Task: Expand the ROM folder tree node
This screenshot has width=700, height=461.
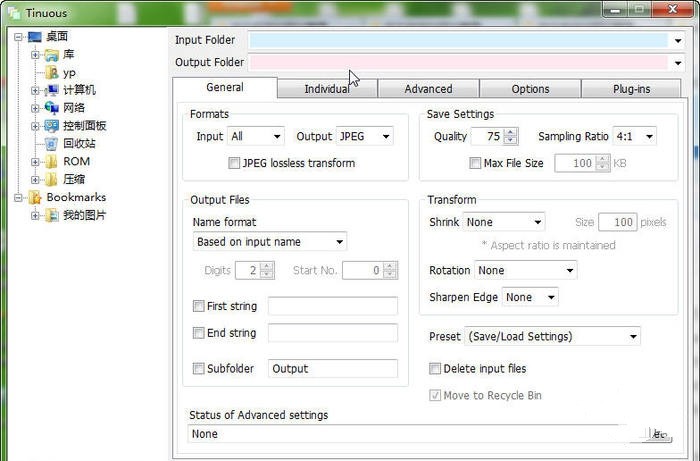Action: point(35,162)
